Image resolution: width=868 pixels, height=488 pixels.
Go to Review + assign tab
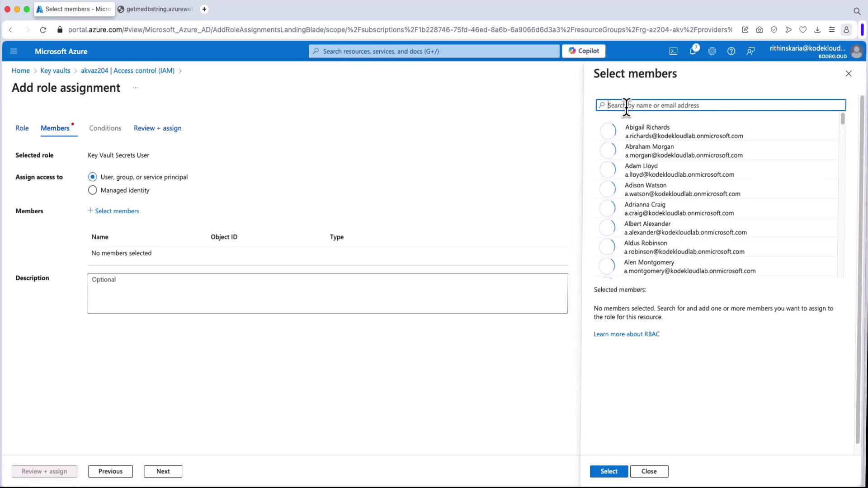click(157, 128)
